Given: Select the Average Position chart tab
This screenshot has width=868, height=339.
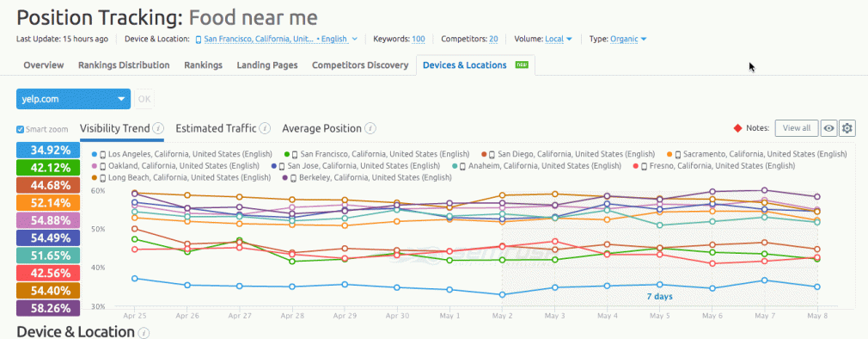Looking at the screenshot, I should 322,128.
